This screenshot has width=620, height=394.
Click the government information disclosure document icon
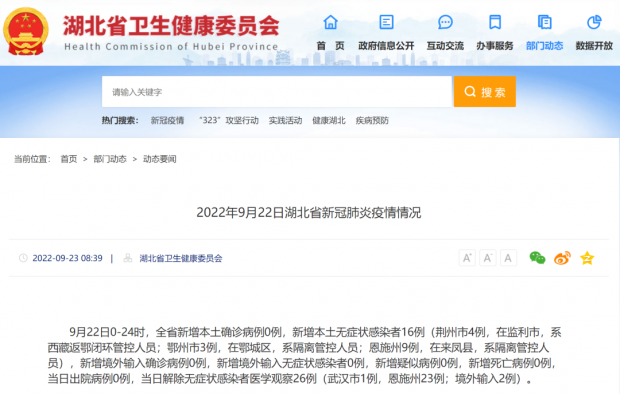pos(386,22)
